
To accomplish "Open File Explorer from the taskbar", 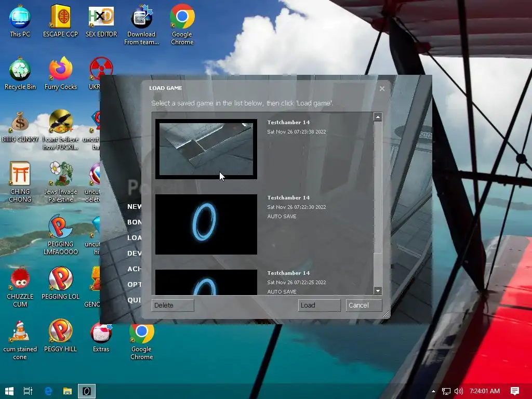I will [x=68, y=391].
